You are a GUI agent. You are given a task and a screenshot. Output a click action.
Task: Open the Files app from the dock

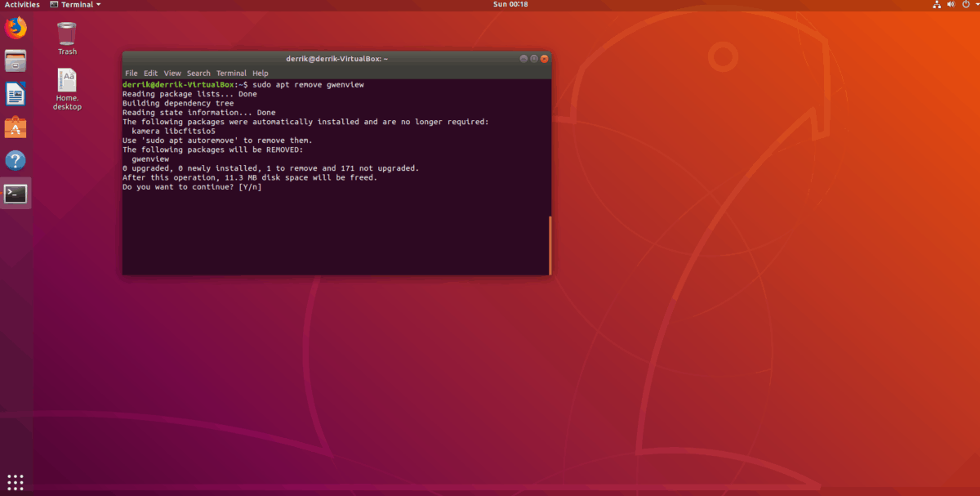pyautogui.click(x=16, y=60)
